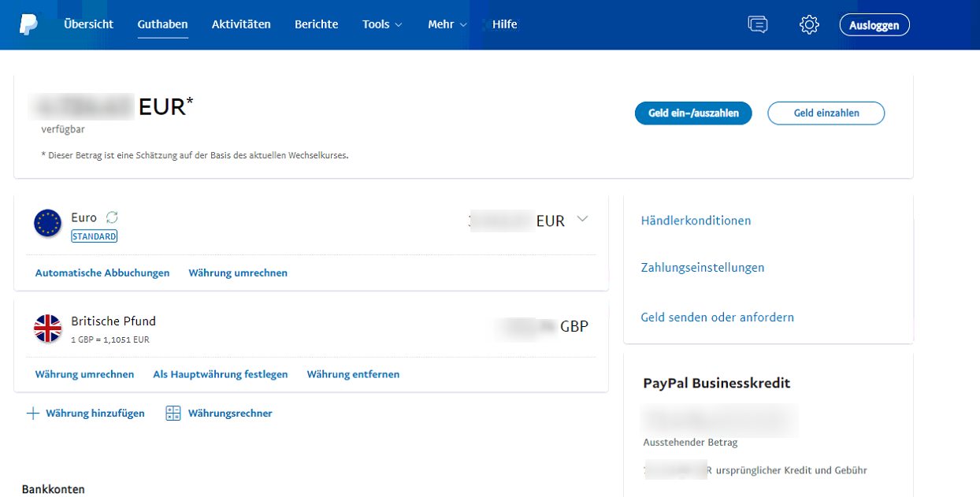This screenshot has width=980, height=497.
Task: Click Währung entfernen link
Action: pyautogui.click(x=353, y=375)
